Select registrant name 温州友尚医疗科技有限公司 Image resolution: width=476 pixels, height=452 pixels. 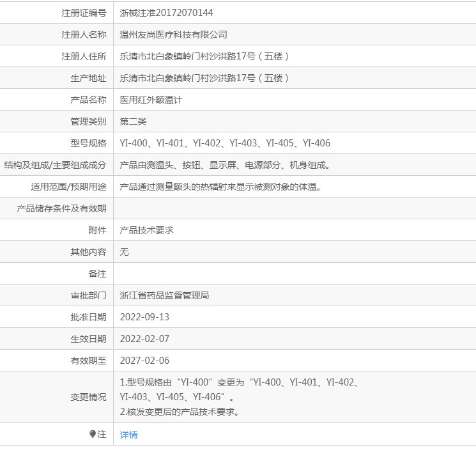(x=173, y=35)
